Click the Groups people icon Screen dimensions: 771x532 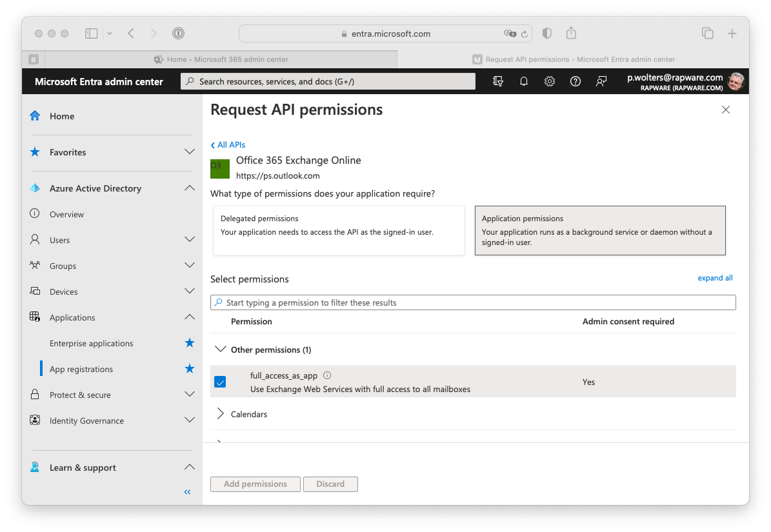(x=35, y=265)
